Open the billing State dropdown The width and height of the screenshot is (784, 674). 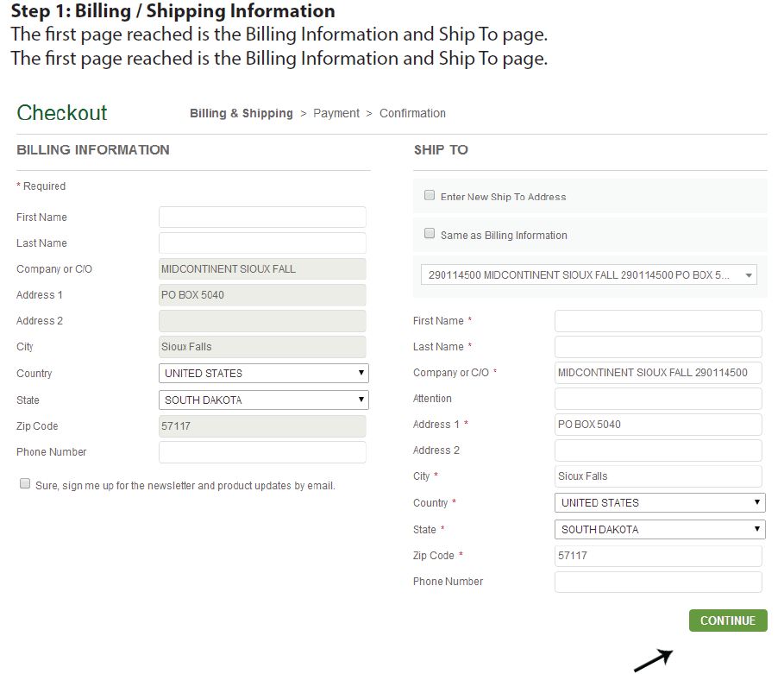(x=263, y=400)
